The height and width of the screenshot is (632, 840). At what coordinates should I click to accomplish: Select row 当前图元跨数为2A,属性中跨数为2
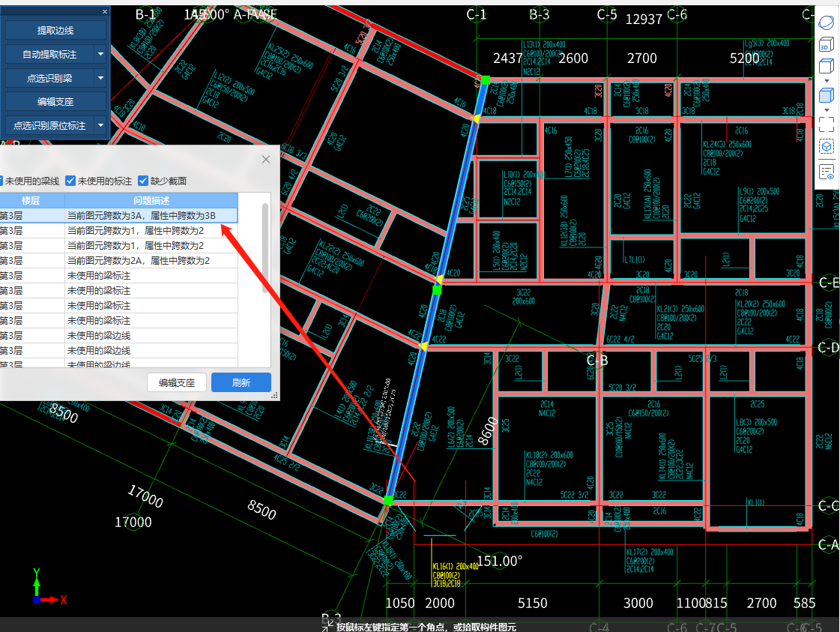tap(118, 260)
